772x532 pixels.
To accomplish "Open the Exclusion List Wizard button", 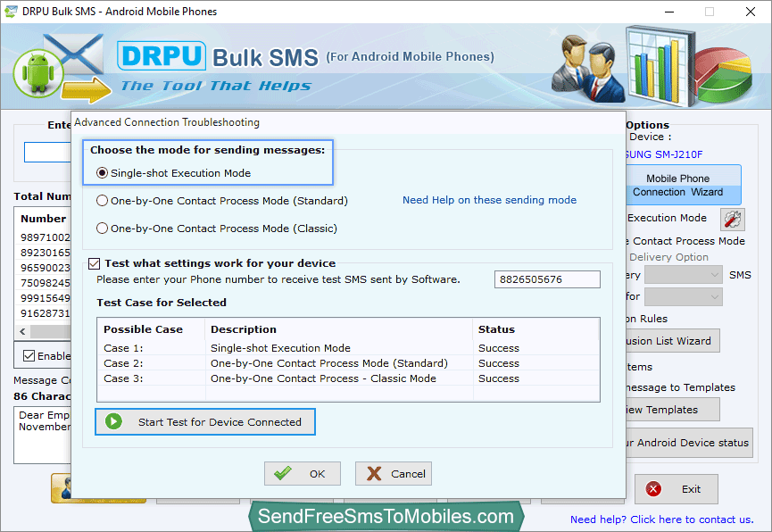I will pyautogui.click(x=673, y=340).
